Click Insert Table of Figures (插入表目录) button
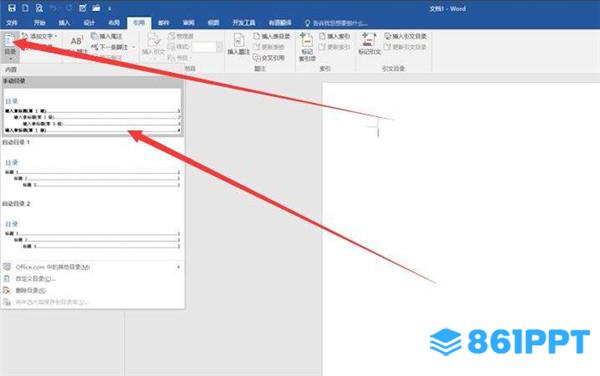Screen dimensions: 600x376 pyautogui.click(x=271, y=36)
